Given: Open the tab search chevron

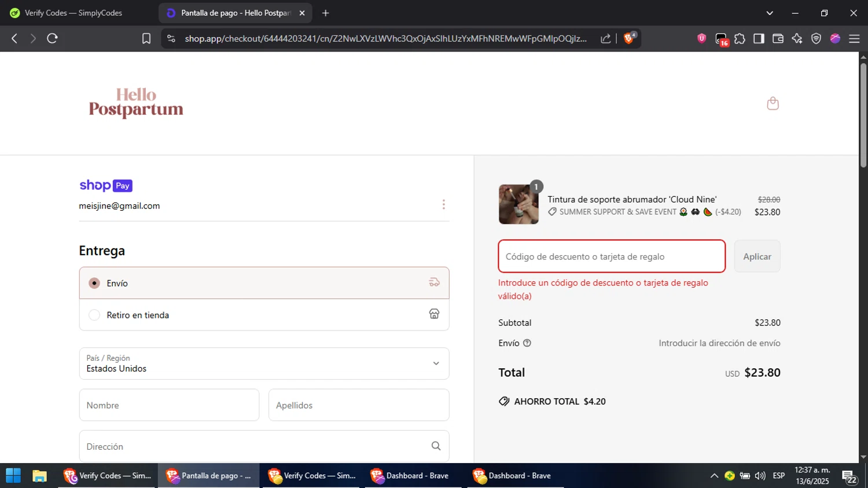Looking at the screenshot, I should click(770, 13).
